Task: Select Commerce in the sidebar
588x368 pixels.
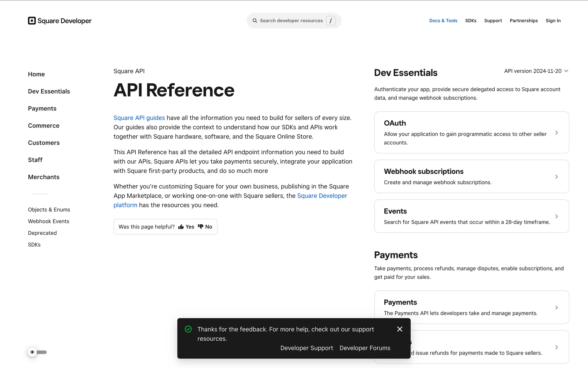Action: [x=43, y=126]
